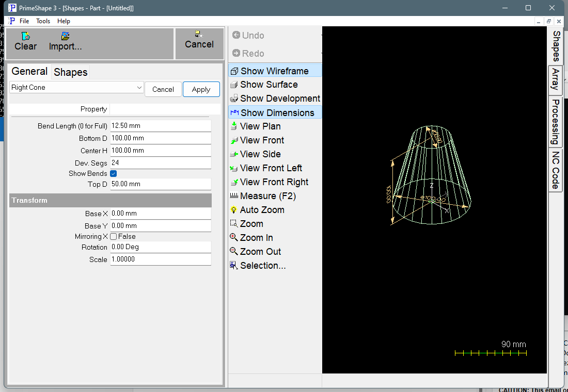
Task: Enable the Mirroring X checkbox
Action: point(114,237)
